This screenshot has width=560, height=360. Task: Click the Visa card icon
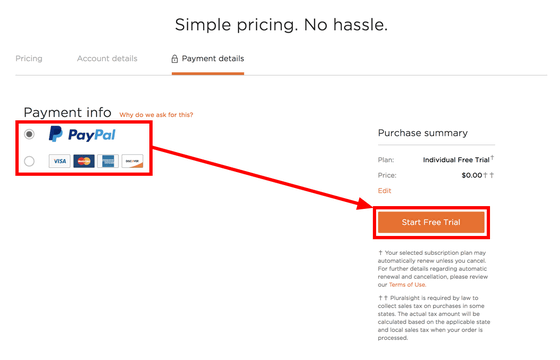point(59,161)
